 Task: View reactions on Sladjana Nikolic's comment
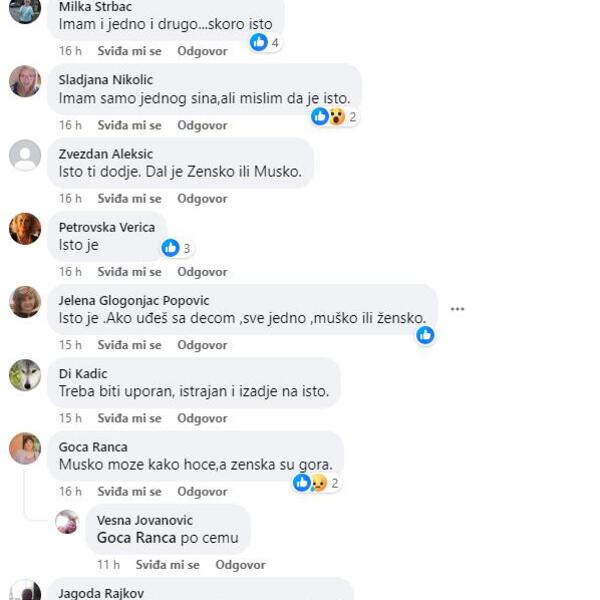[x=334, y=116]
